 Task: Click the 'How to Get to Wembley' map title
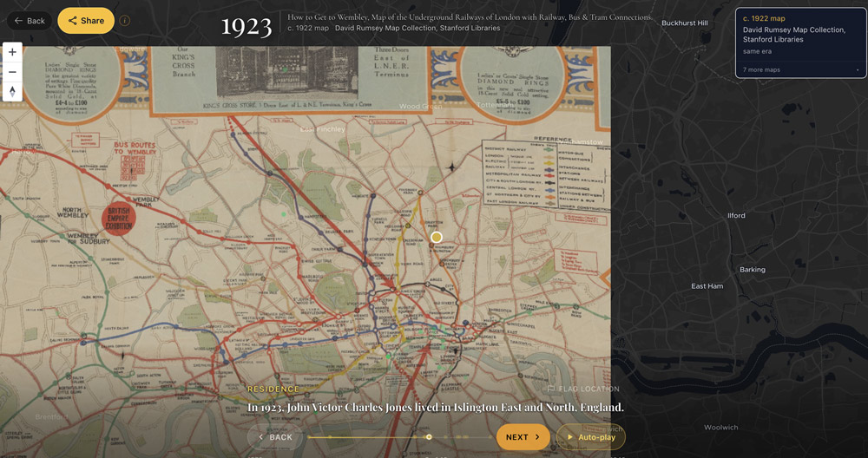tap(470, 17)
